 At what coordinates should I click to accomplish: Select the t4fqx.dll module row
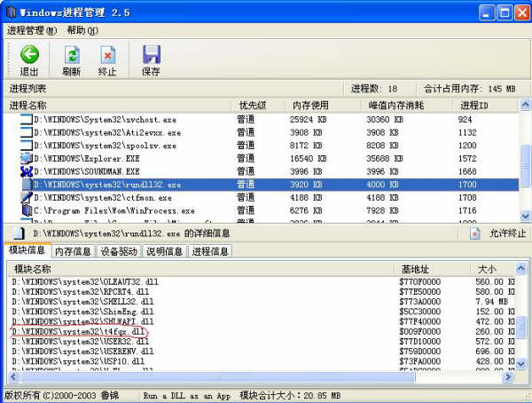(262, 331)
